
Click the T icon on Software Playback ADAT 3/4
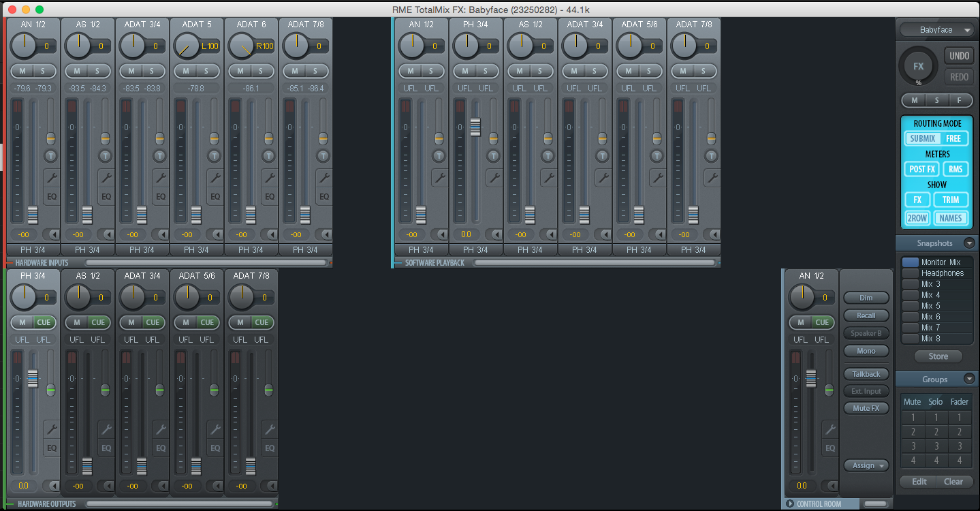point(602,155)
